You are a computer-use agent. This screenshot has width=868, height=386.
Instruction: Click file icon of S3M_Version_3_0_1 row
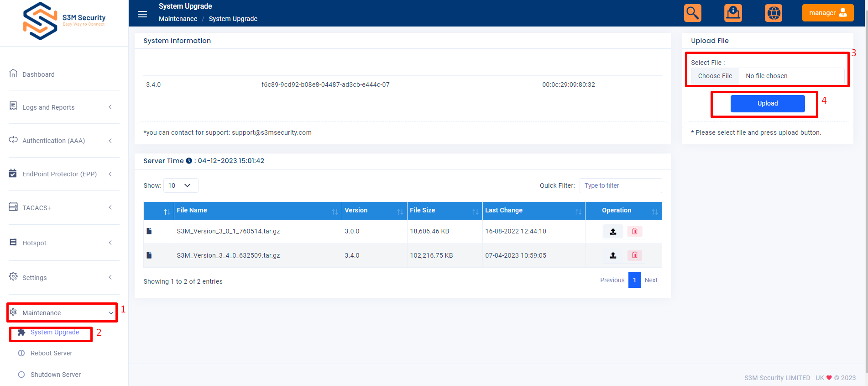(x=149, y=231)
